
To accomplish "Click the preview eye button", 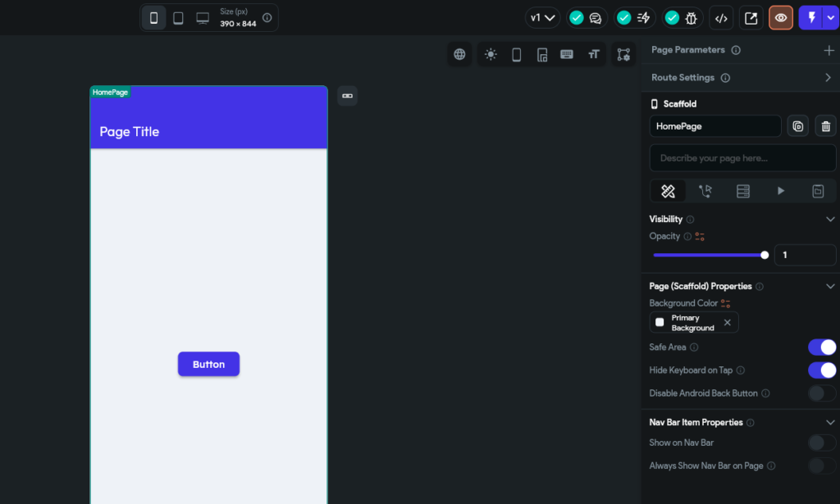I will point(781,18).
